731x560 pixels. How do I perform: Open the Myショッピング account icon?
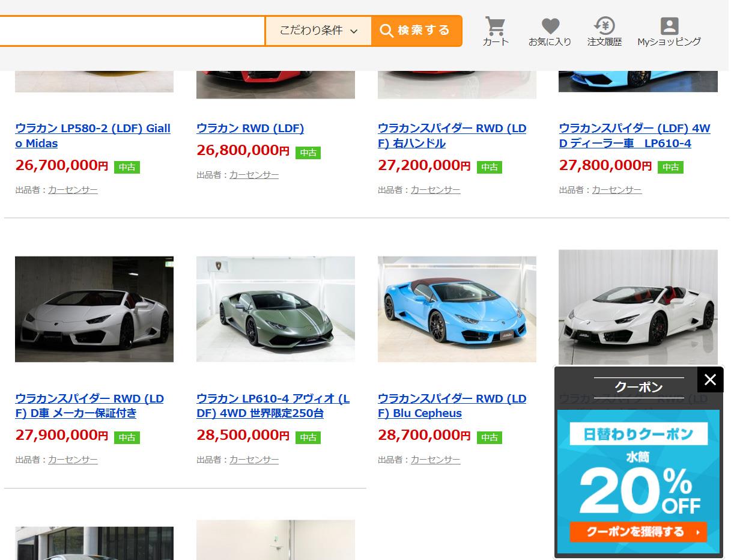pos(669,31)
